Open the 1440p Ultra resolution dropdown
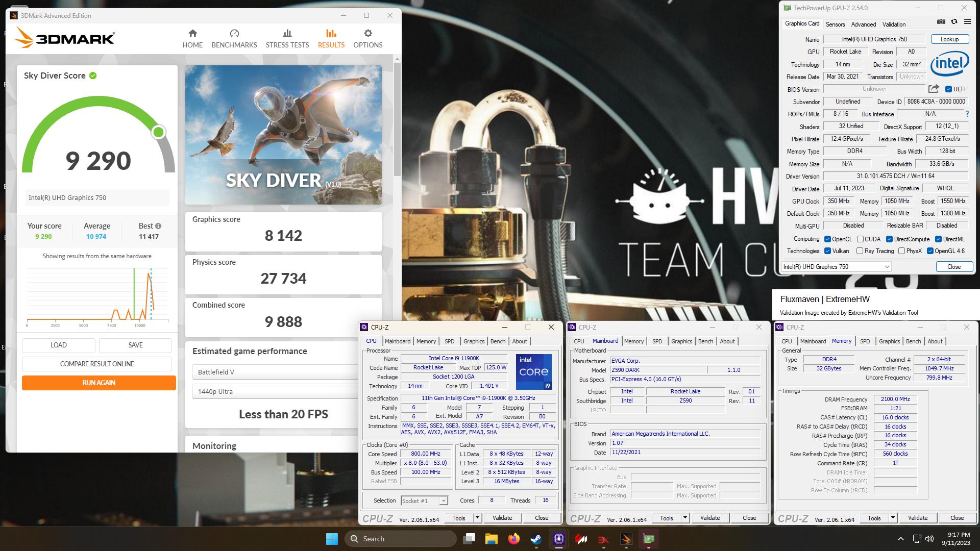This screenshot has height=551, width=980. (x=276, y=391)
